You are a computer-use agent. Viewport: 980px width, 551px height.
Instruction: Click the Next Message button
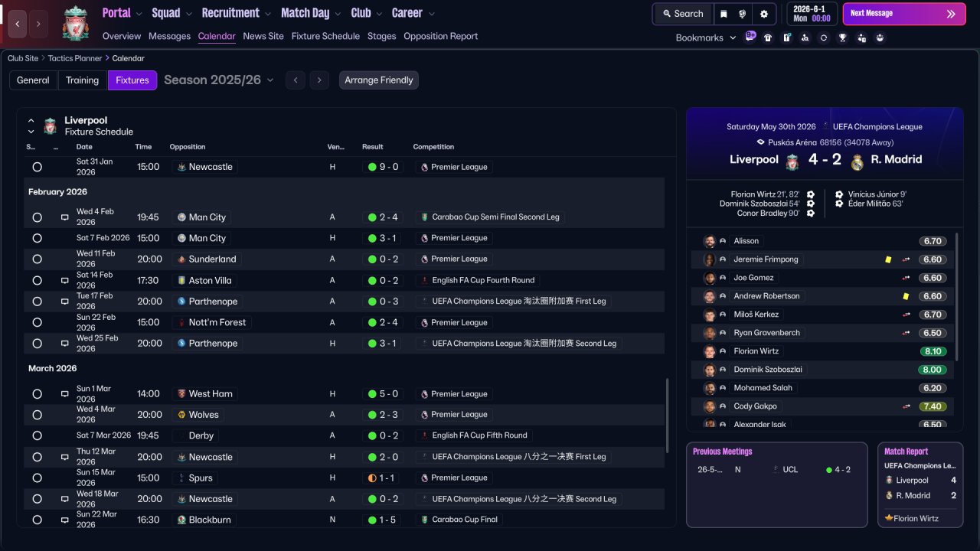click(x=904, y=14)
